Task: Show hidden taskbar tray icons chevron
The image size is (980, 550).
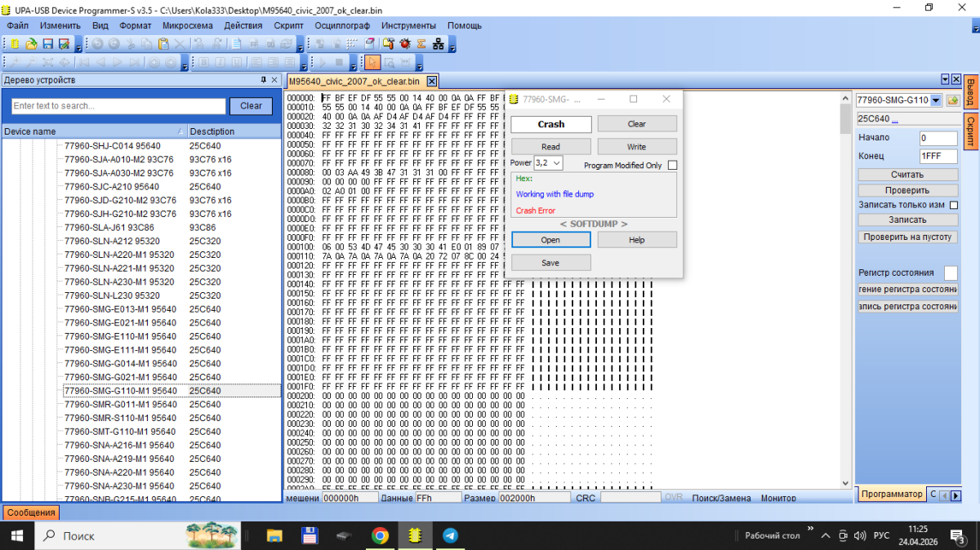Action: [824, 535]
